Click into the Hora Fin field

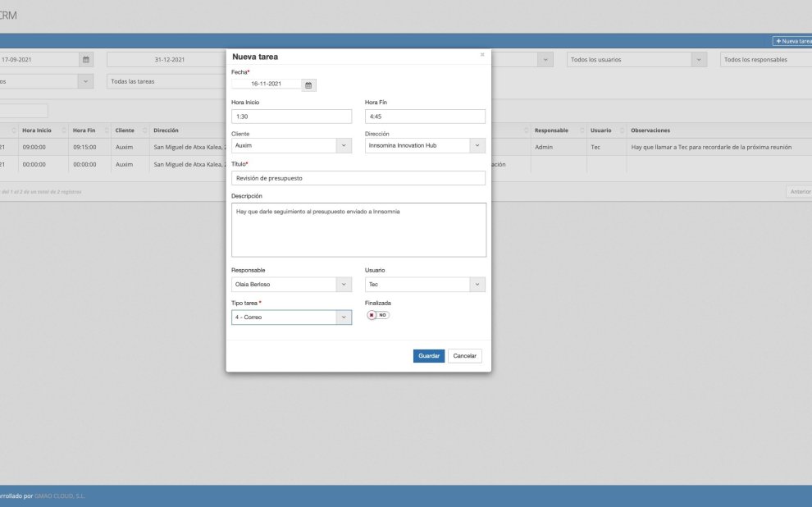click(x=425, y=116)
